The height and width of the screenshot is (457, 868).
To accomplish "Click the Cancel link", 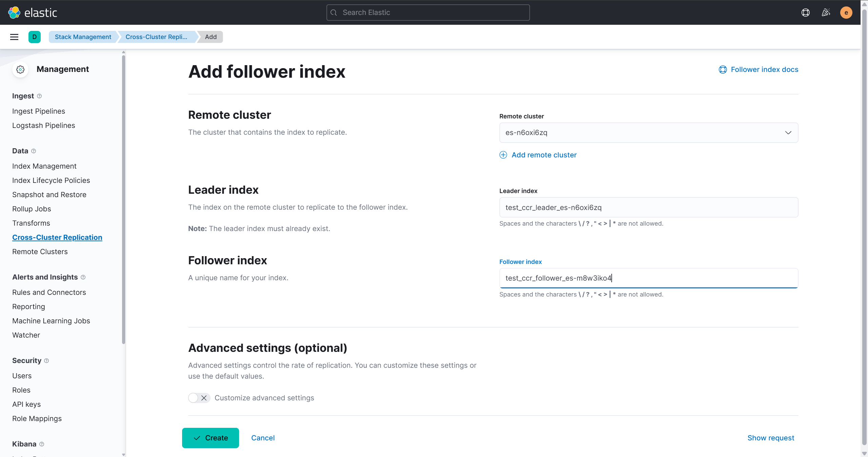I will click(x=263, y=438).
